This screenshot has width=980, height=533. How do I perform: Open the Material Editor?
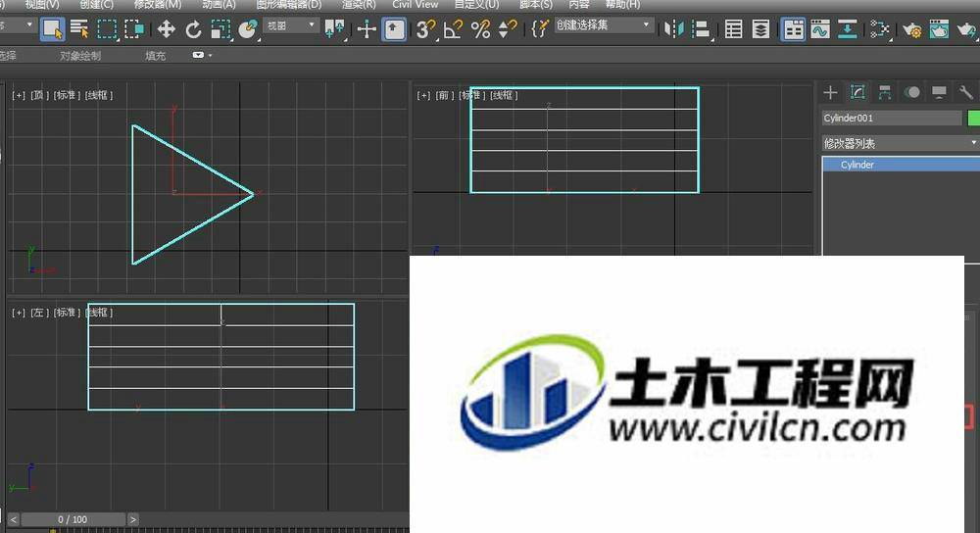[x=879, y=29]
